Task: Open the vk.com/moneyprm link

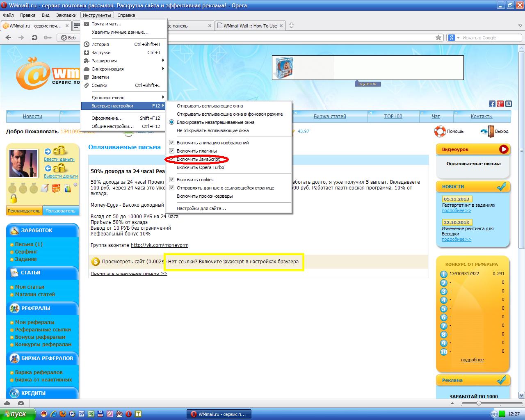Action: pos(160,245)
